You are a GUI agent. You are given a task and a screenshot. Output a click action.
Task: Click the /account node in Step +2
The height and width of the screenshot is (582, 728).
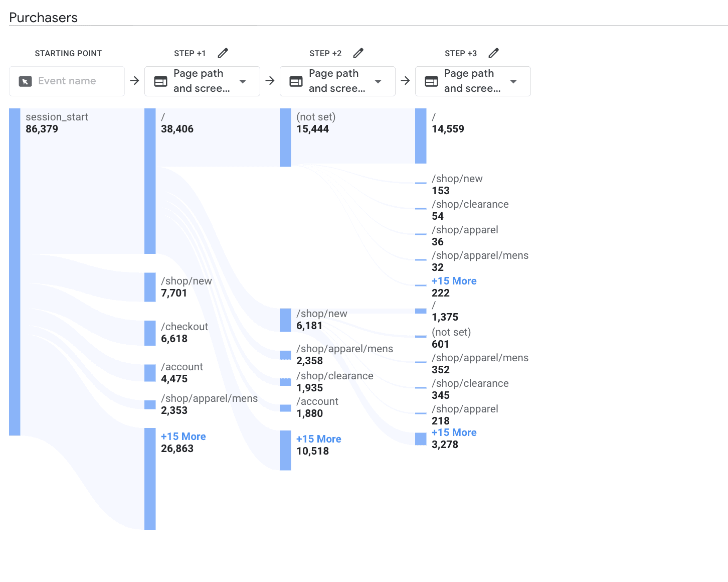point(285,408)
